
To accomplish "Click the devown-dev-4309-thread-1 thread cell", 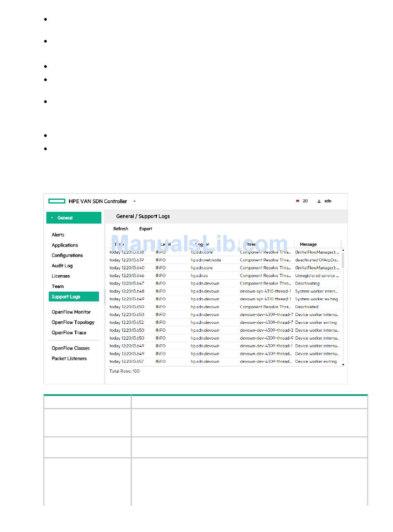I will click(266, 346).
